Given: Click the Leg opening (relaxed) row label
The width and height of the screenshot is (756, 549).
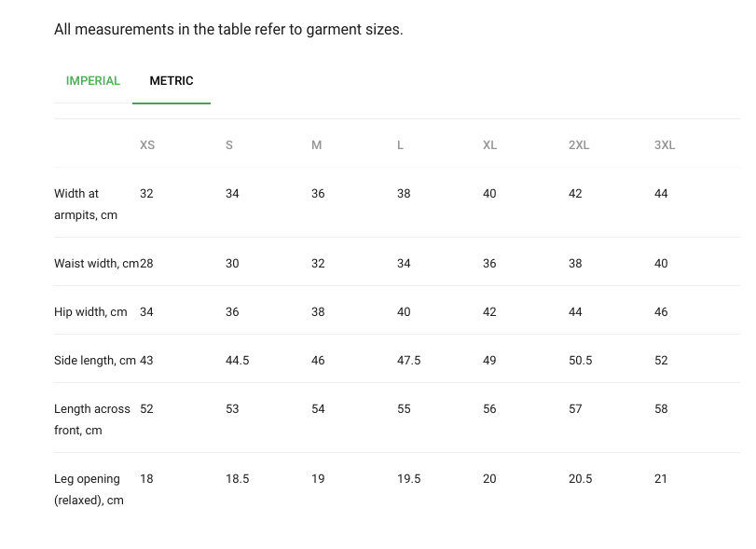Looking at the screenshot, I should coord(89,489).
